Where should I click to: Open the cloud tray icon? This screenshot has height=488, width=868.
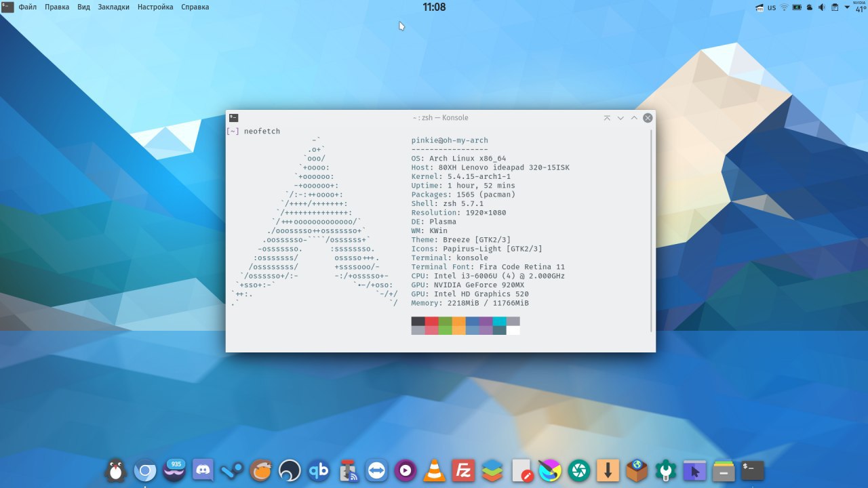coord(810,7)
